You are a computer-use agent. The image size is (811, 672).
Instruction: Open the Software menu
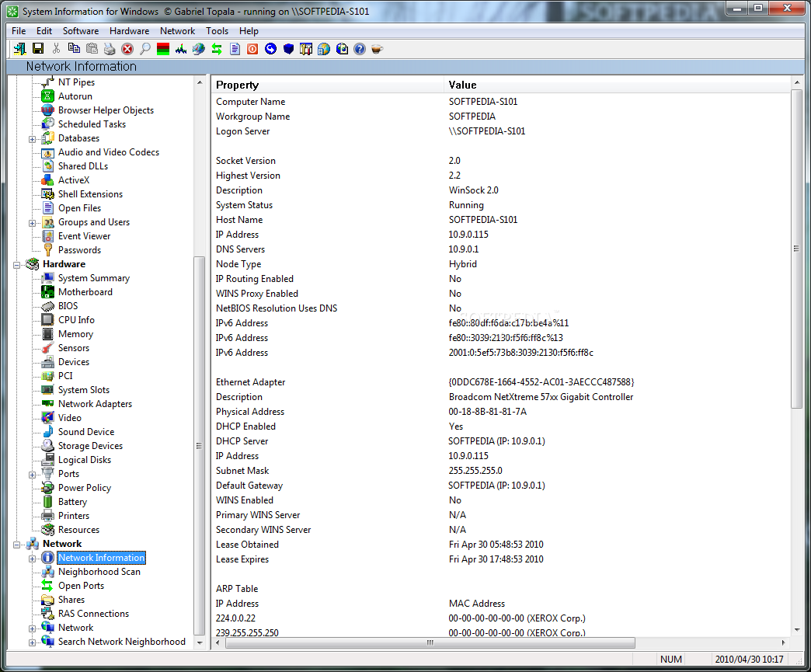[81, 31]
